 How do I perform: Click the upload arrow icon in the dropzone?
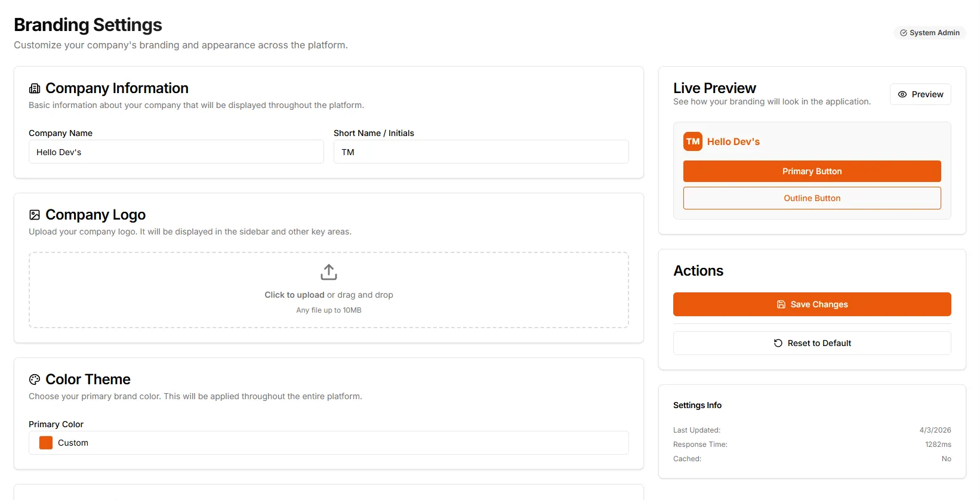329,272
